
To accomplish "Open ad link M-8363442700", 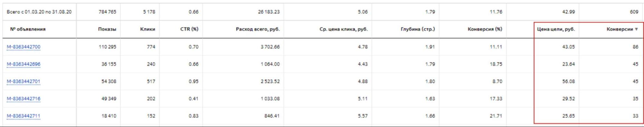I will coord(24,47).
